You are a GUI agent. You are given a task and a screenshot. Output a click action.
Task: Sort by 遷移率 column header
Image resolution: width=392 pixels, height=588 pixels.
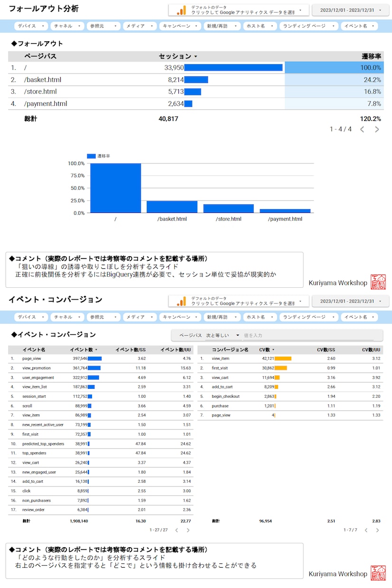pyautogui.click(x=371, y=56)
